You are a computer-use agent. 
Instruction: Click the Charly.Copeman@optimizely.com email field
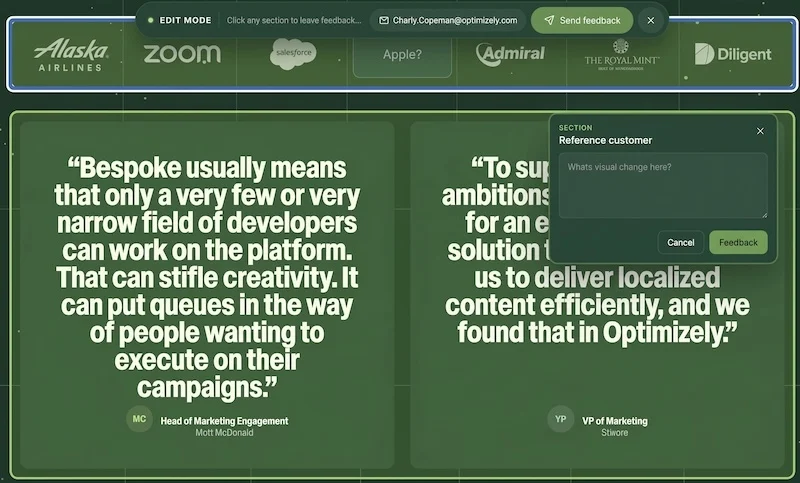tap(448, 20)
